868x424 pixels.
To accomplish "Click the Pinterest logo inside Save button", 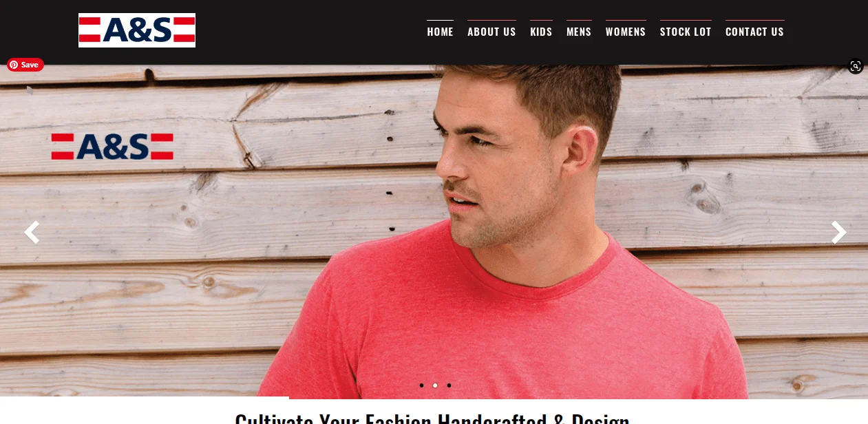I will click(13, 65).
